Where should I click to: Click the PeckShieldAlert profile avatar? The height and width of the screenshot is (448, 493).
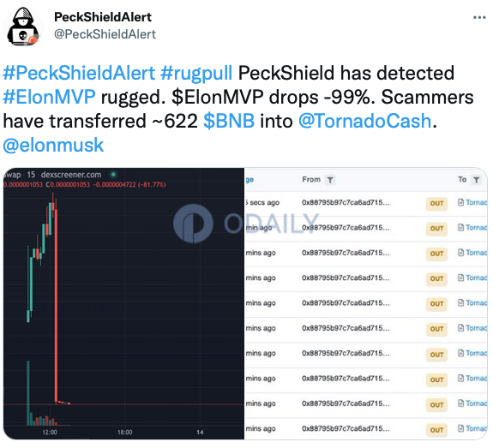(x=22, y=27)
